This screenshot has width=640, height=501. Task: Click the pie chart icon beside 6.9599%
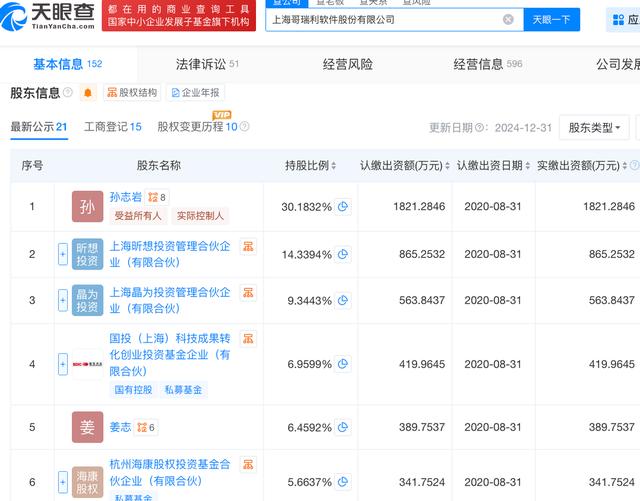click(x=343, y=365)
